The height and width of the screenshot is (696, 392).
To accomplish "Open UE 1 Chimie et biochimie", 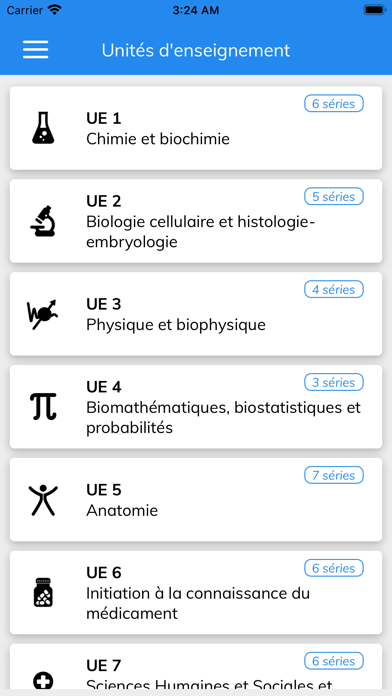I will tap(196, 128).
